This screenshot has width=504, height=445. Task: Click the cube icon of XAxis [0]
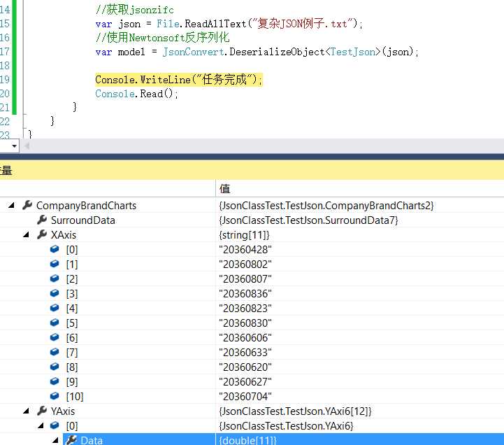pos(55,249)
